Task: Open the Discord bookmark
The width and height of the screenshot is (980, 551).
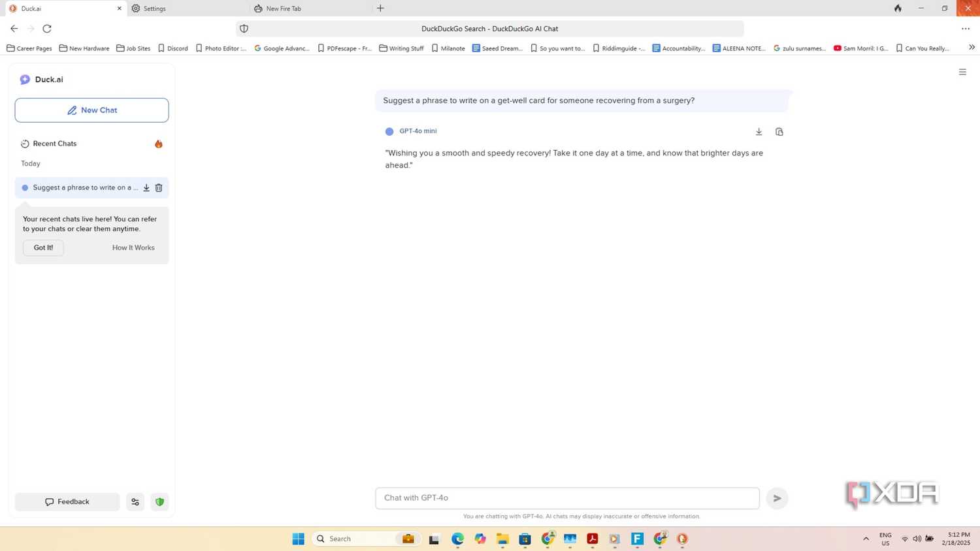Action: coord(172,48)
